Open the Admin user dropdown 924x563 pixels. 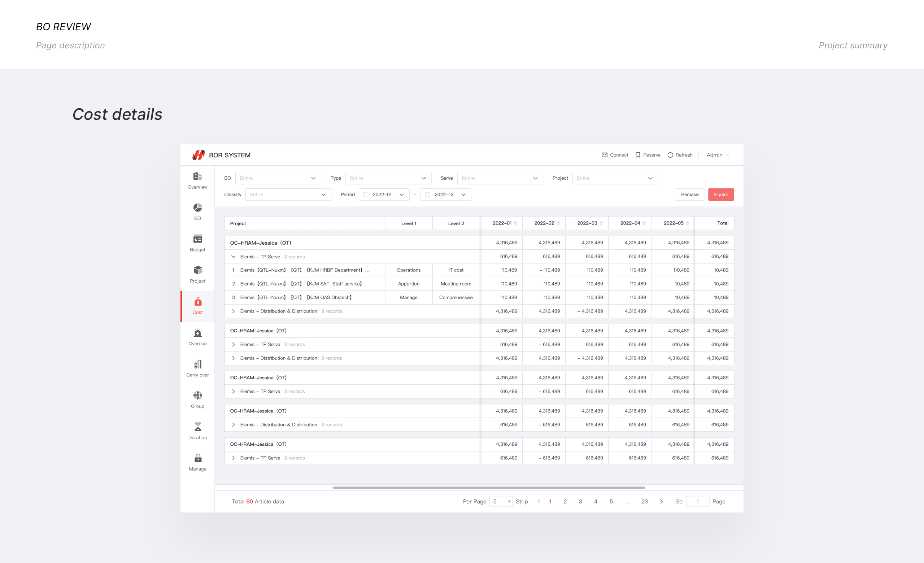point(718,155)
